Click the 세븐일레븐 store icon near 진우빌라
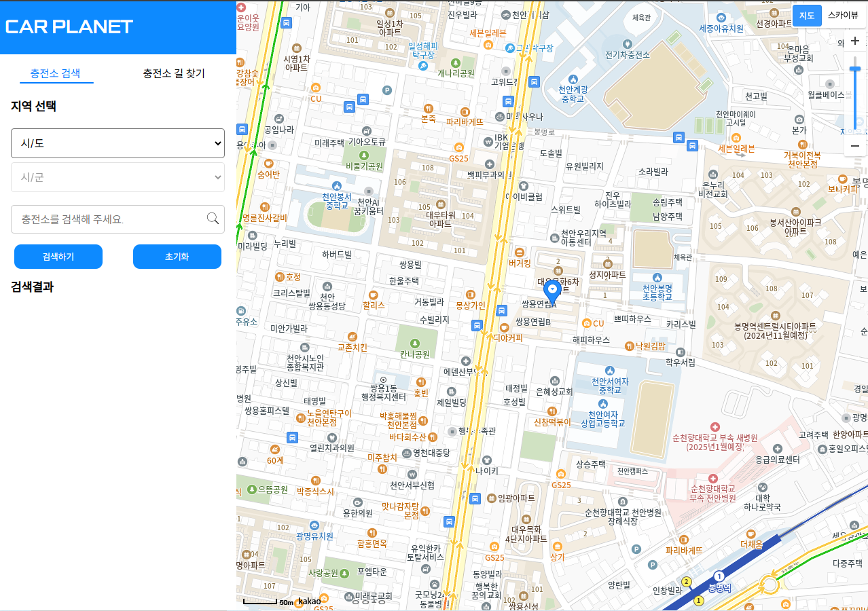The height and width of the screenshot is (611, 868). [488, 43]
